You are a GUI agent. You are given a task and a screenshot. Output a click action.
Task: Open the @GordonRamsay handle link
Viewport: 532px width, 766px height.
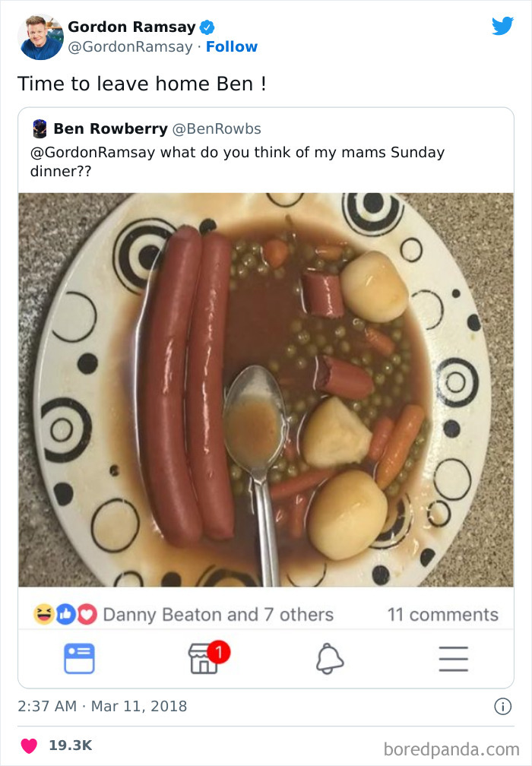130,46
